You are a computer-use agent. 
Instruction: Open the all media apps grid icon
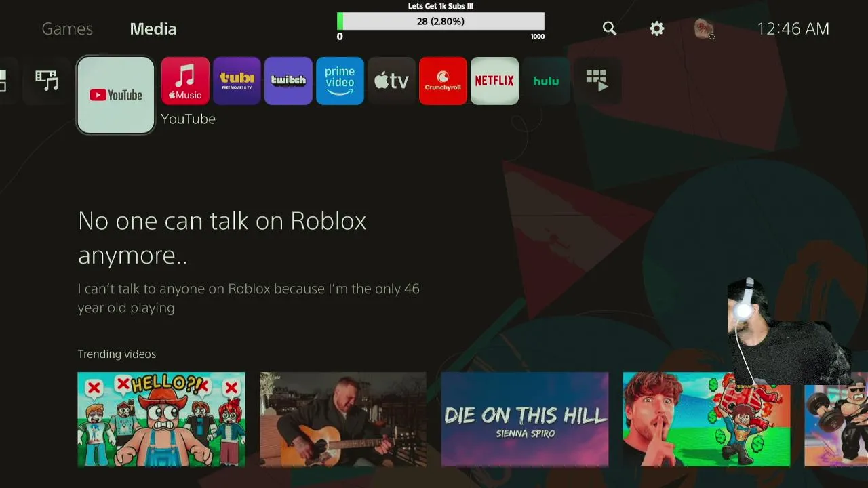pyautogui.click(x=597, y=81)
